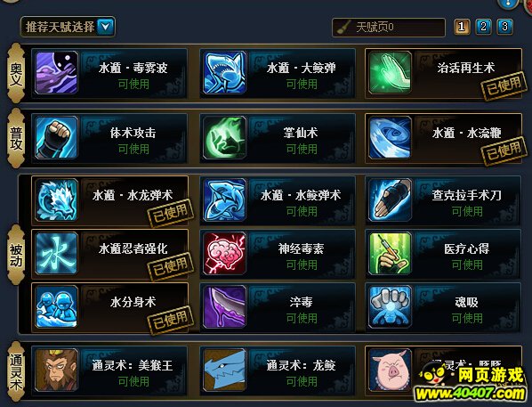Screen dimensions: 532x407
Task: Click the 治活再生术 green hand icon
Action: click(x=390, y=72)
